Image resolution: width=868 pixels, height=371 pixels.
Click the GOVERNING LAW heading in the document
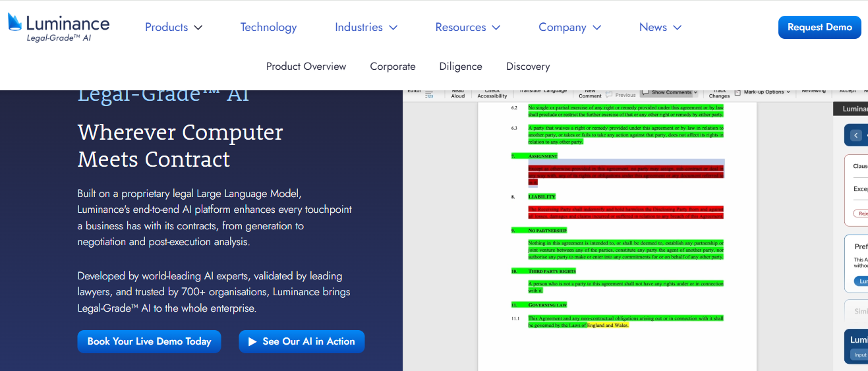tap(547, 305)
